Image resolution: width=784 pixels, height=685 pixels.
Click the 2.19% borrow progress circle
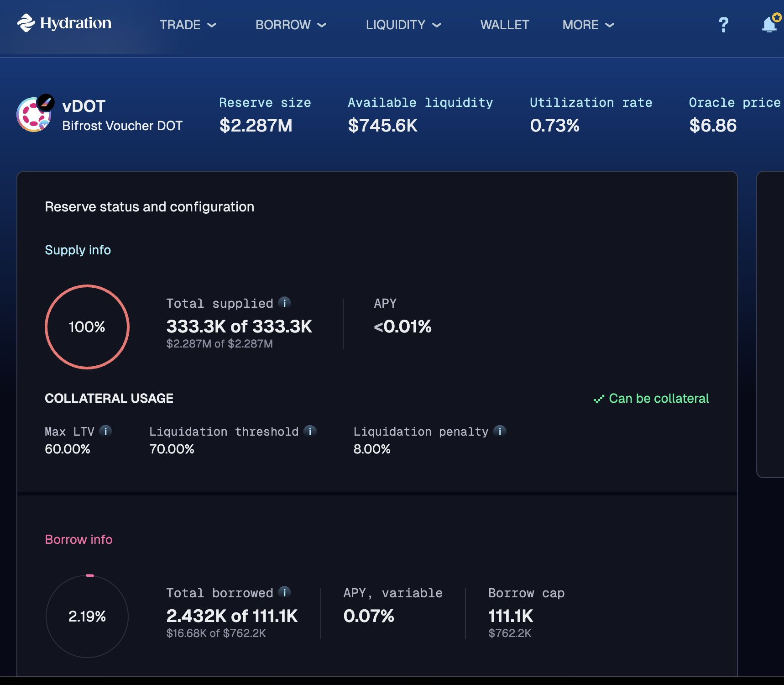click(87, 616)
